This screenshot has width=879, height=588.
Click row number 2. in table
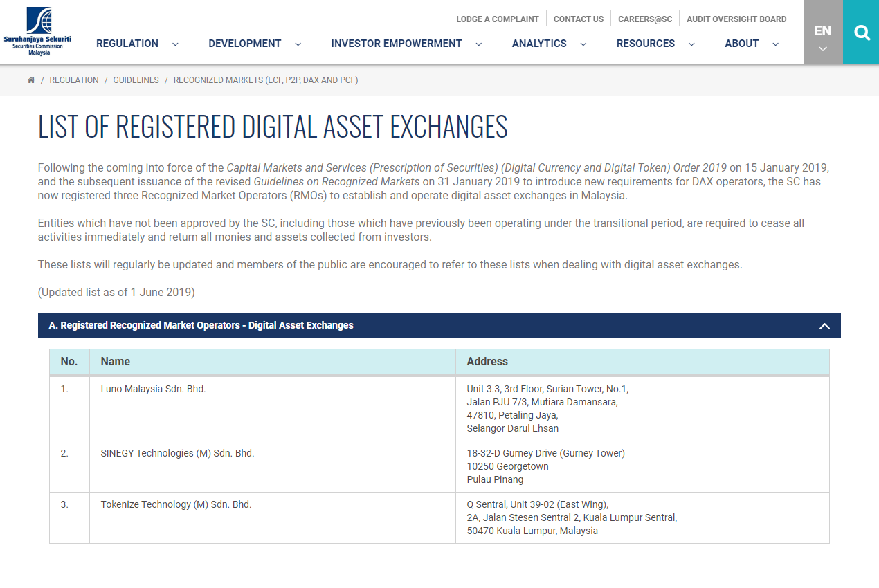tap(64, 453)
